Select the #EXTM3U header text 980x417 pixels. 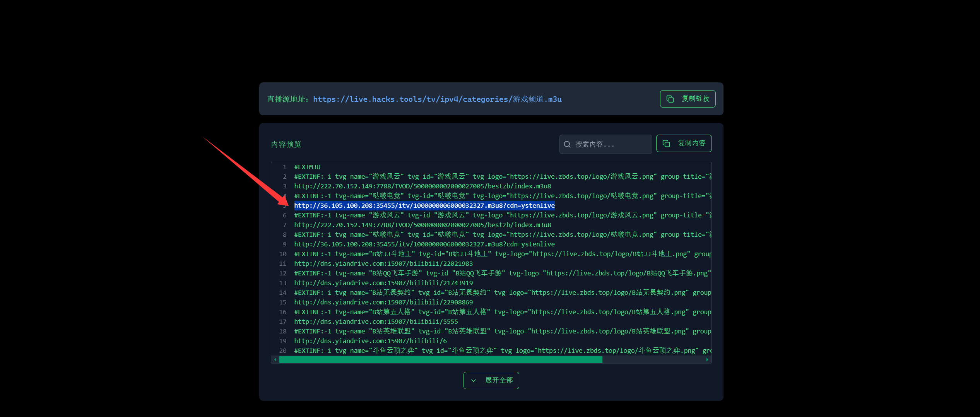pyautogui.click(x=307, y=167)
